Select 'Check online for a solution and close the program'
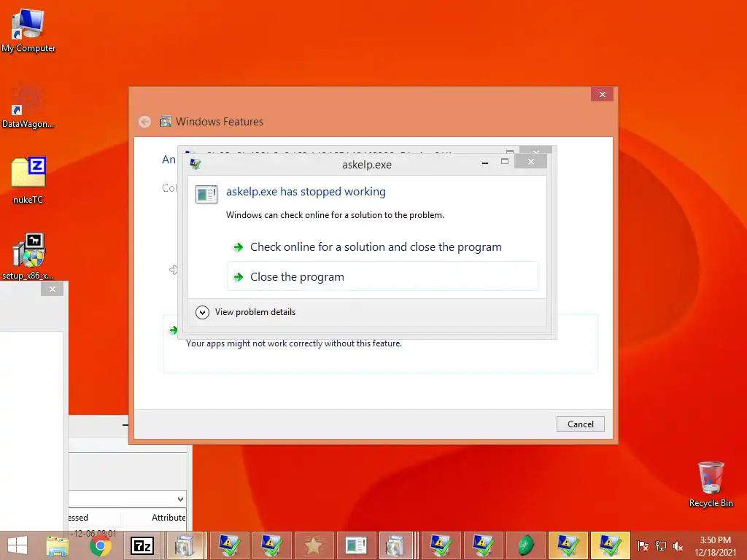The height and width of the screenshot is (560, 747). 376,247
